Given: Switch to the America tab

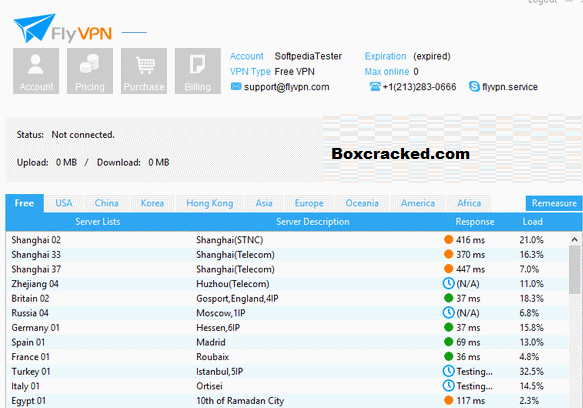Looking at the screenshot, I should click(418, 203).
